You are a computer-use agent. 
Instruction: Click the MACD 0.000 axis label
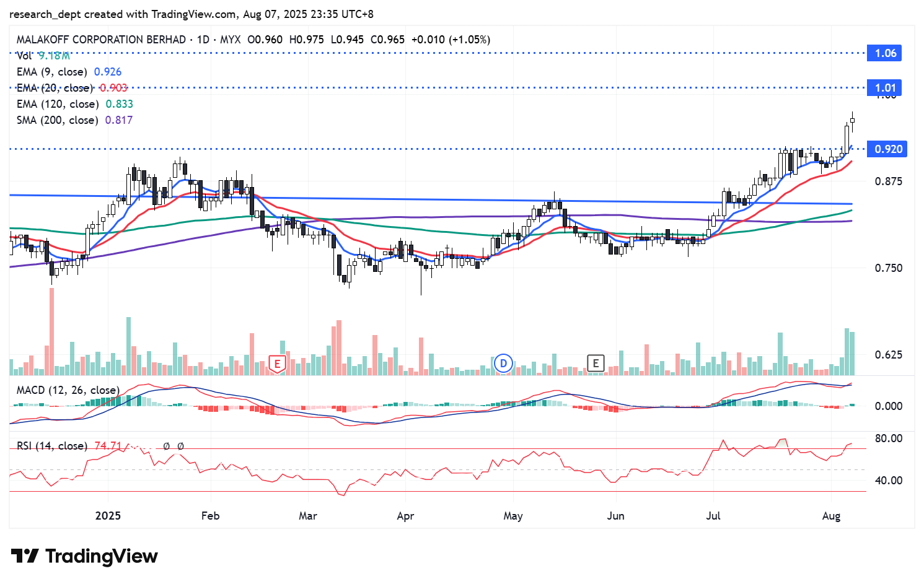(x=889, y=406)
